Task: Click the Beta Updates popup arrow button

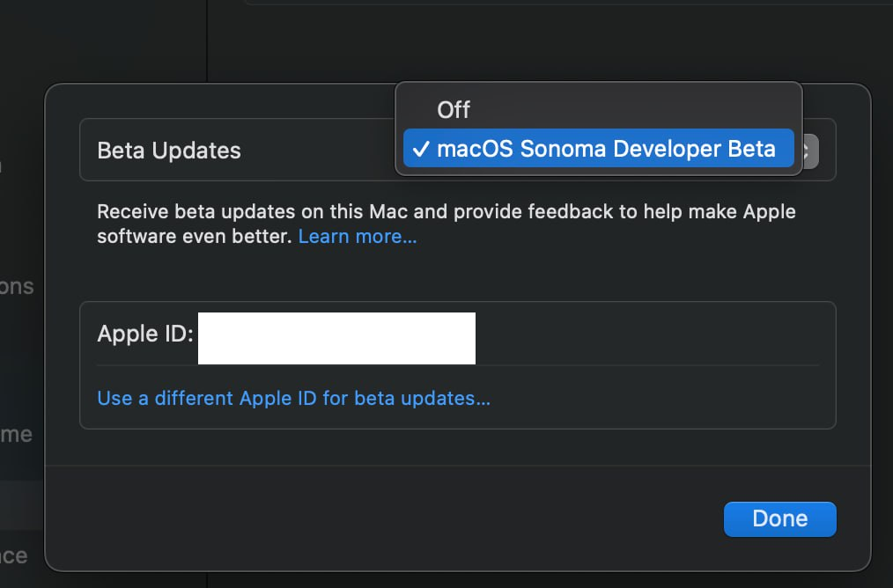Action: coord(809,150)
